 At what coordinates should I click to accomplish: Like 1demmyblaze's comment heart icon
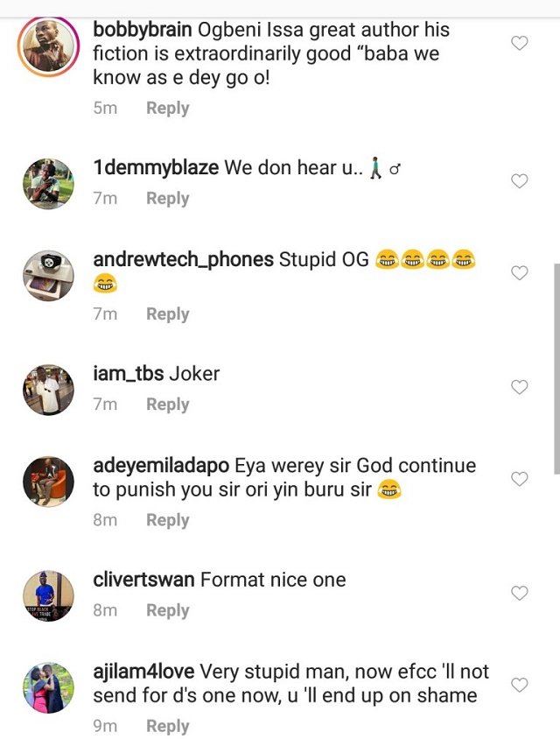pos(519,181)
